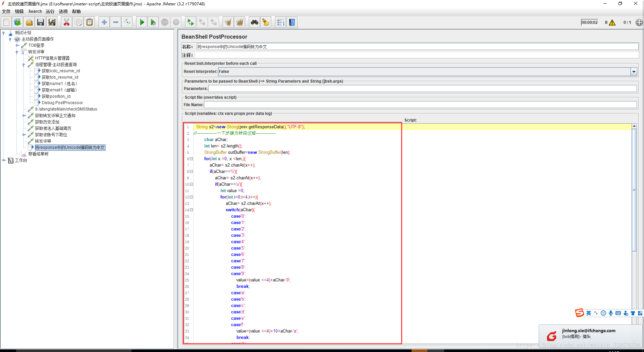Image resolution: width=644 pixels, height=352 pixels.
Task: Open the 帮助 menu
Action: 76,11
